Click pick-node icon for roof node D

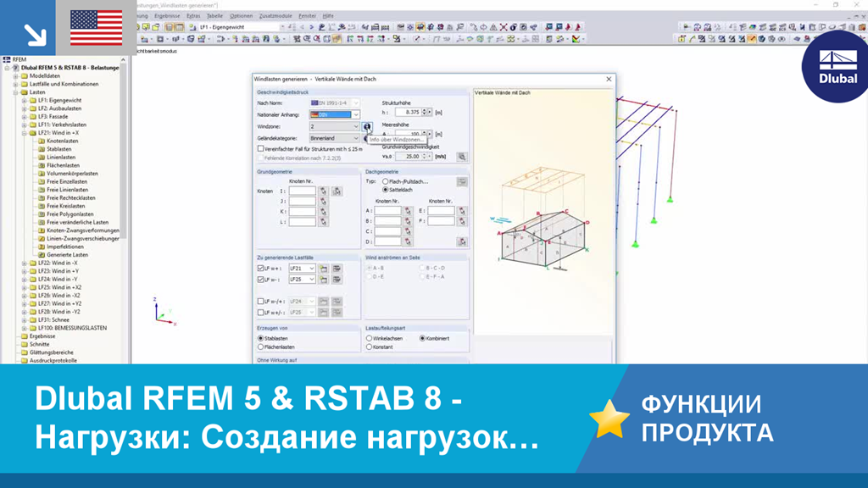408,241
